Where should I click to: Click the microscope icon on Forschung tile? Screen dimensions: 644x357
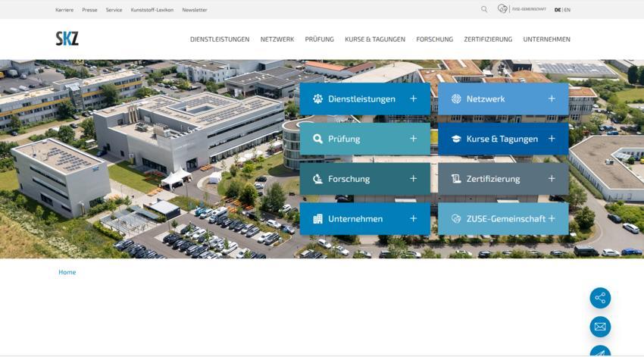pos(317,179)
